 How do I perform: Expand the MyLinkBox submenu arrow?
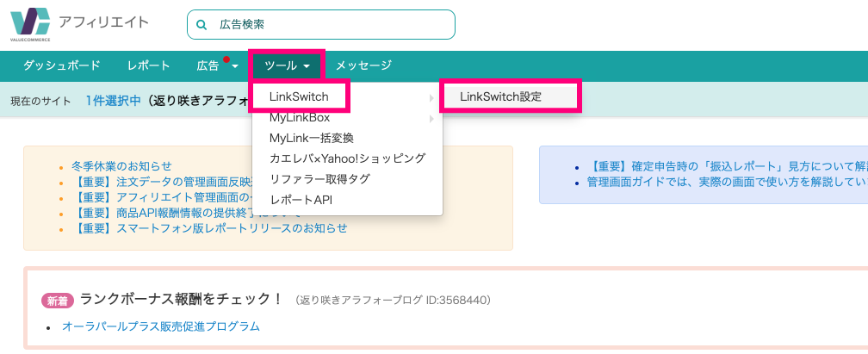(x=431, y=119)
